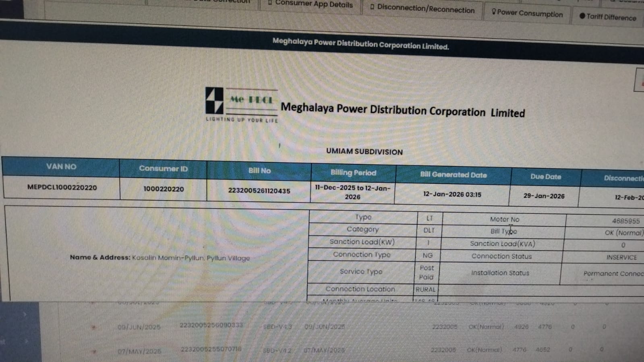Click the MePDCL logo image

click(x=242, y=105)
